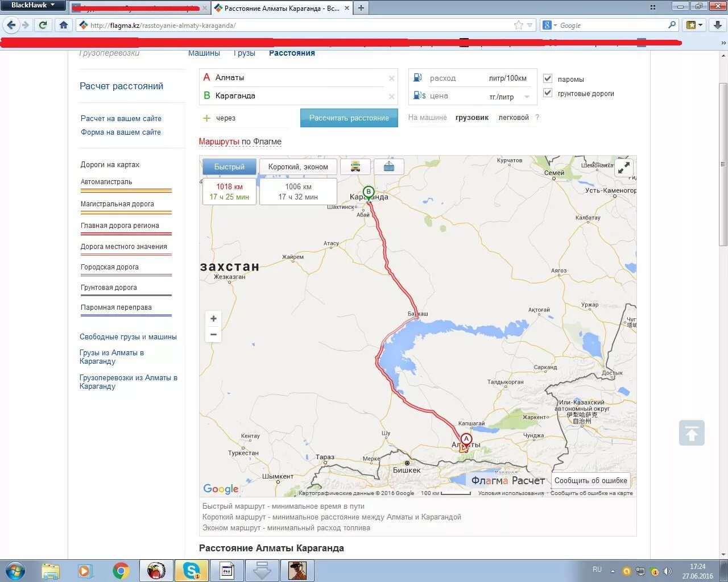This screenshot has height=582, width=728.
Task: Select the 1006 км short route card
Action: tap(298, 192)
